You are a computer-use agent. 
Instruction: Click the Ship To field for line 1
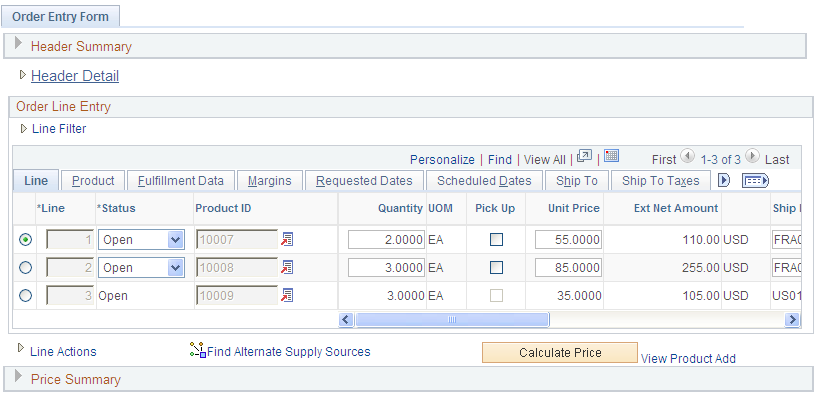(787, 240)
